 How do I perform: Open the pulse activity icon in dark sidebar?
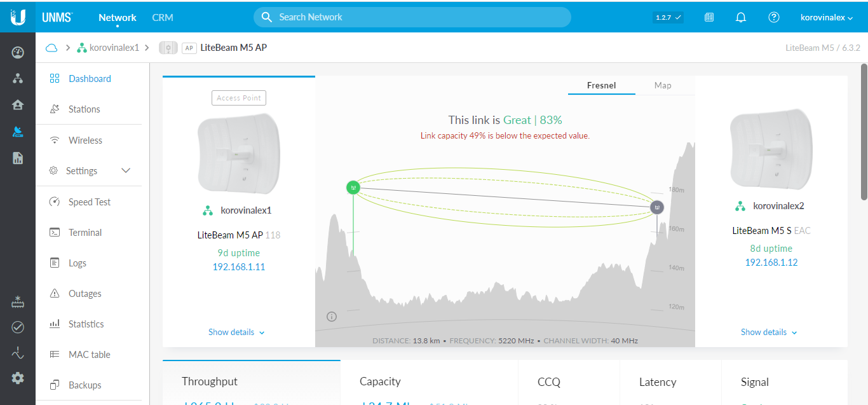click(x=18, y=353)
